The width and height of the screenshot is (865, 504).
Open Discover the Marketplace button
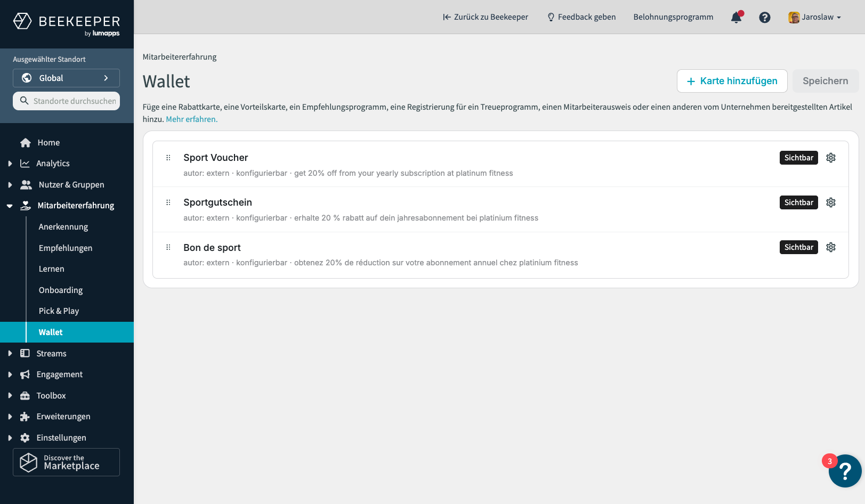[66, 462]
